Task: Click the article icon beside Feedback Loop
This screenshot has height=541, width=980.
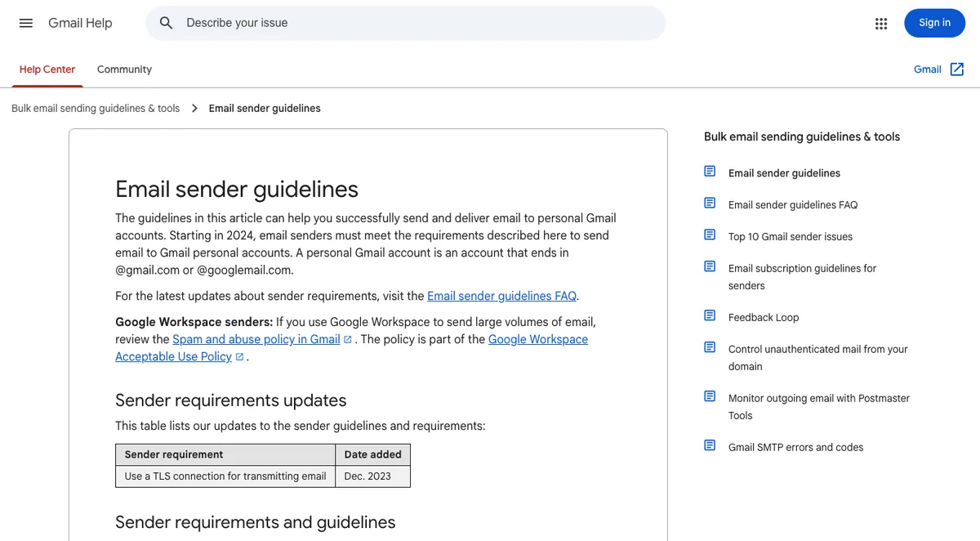Action: [710, 316]
